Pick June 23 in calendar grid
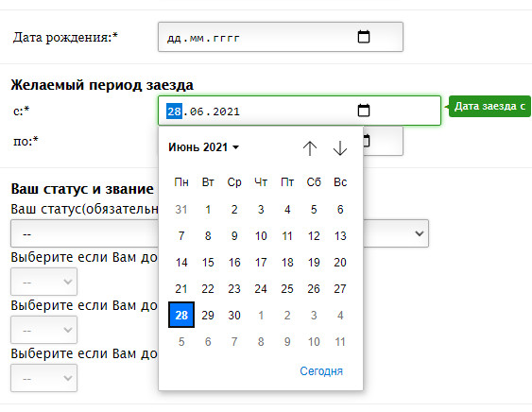 (234, 288)
